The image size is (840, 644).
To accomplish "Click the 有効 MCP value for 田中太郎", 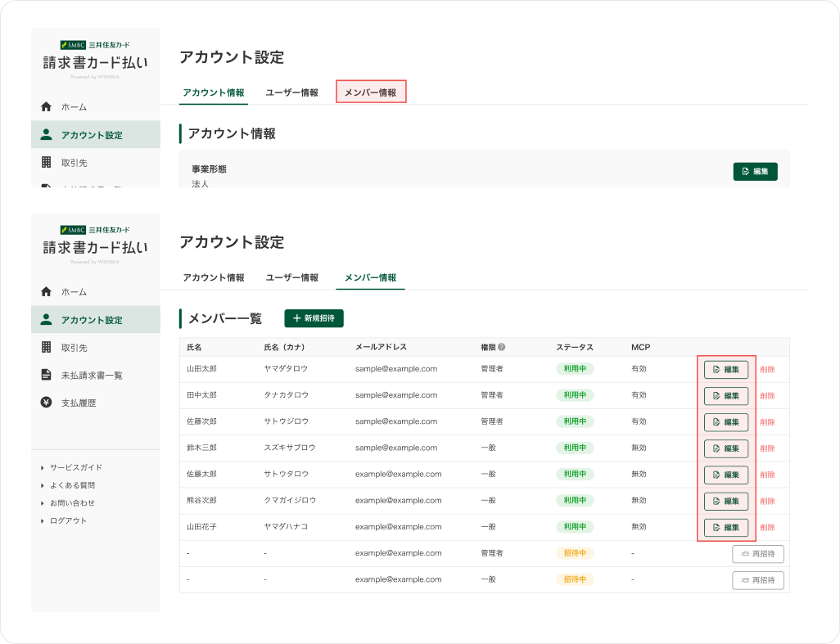I will click(x=639, y=394).
